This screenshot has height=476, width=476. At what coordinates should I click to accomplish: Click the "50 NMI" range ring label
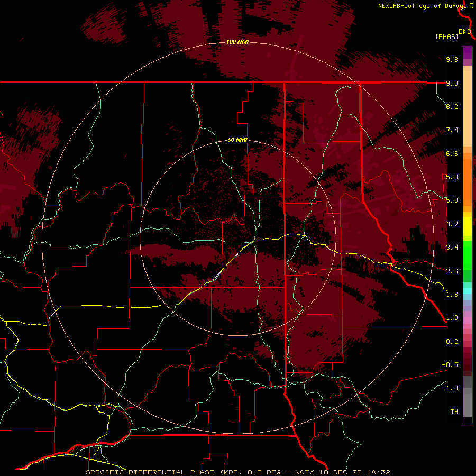point(237,140)
